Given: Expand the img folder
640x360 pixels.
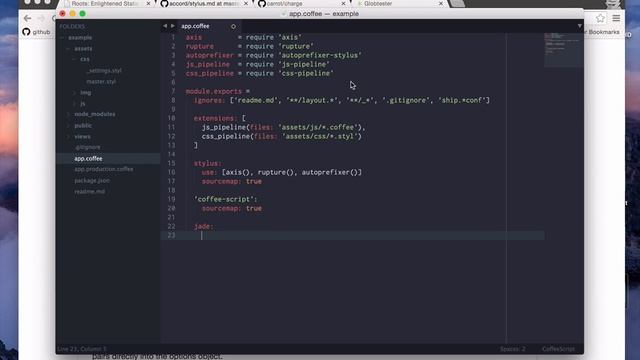Looking at the screenshot, I should click(x=74, y=93).
